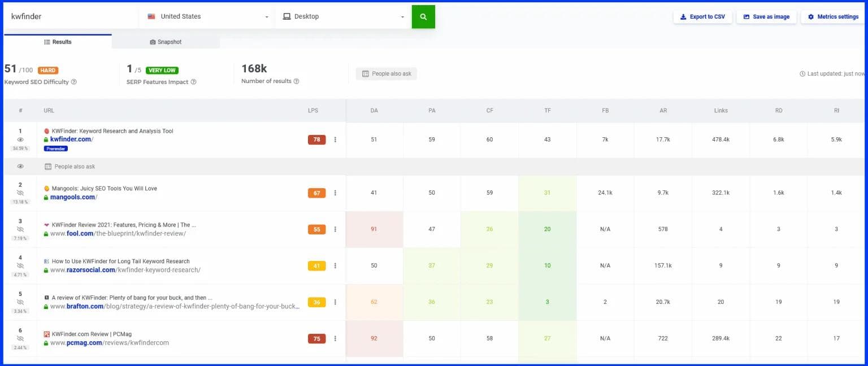Click the favicon of the Brafton review result
The width and height of the screenshot is (868, 366).
pyautogui.click(x=47, y=298)
